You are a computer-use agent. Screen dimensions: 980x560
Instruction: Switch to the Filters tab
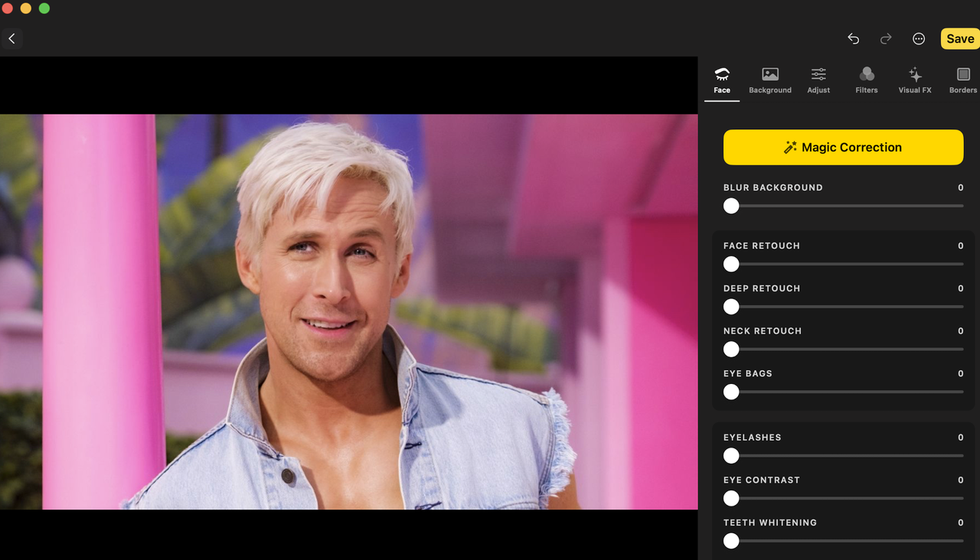coord(867,81)
